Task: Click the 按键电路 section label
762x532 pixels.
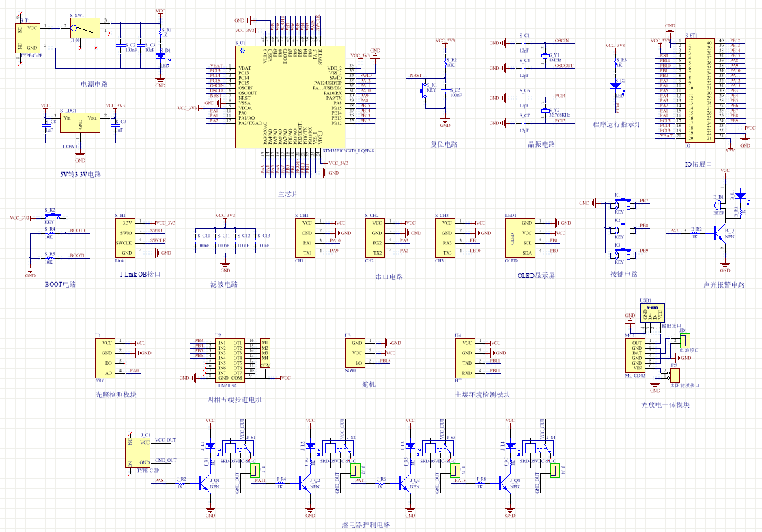Action: click(x=624, y=274)
